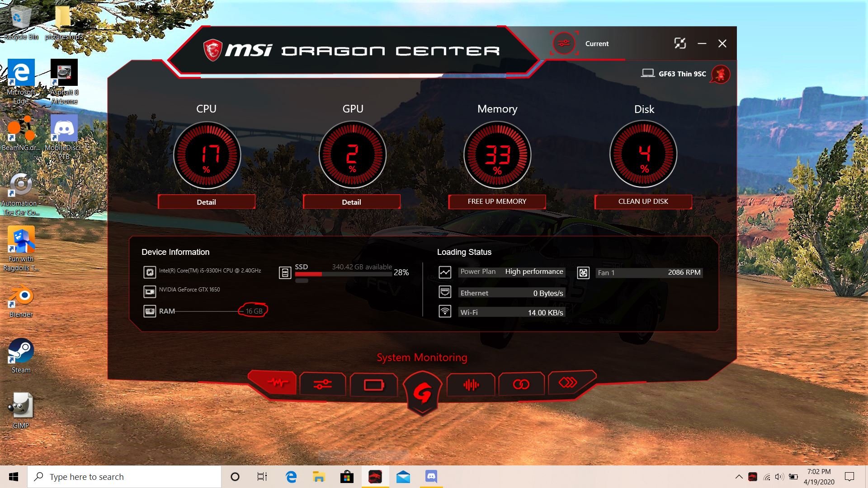This screenshot has width=868, height=488.
Task: Click the Power Plan chart icon
Action: tap(445, 272)
